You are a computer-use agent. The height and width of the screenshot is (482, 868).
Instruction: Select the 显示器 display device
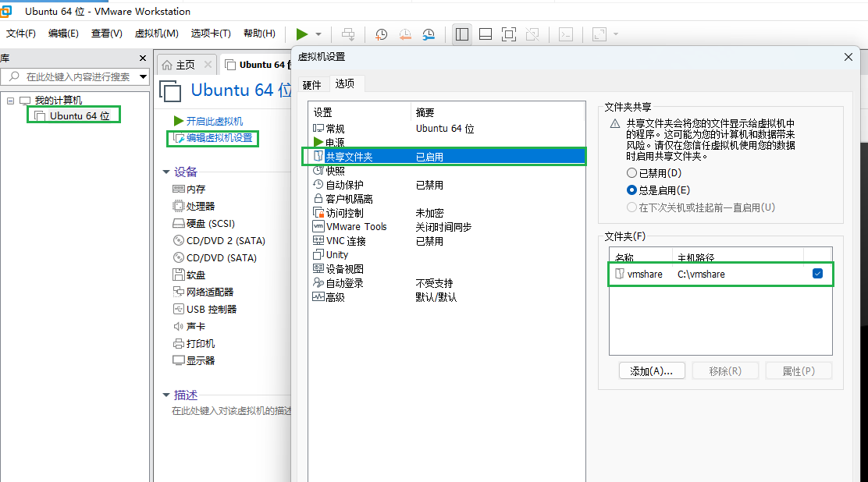point(194,361)
